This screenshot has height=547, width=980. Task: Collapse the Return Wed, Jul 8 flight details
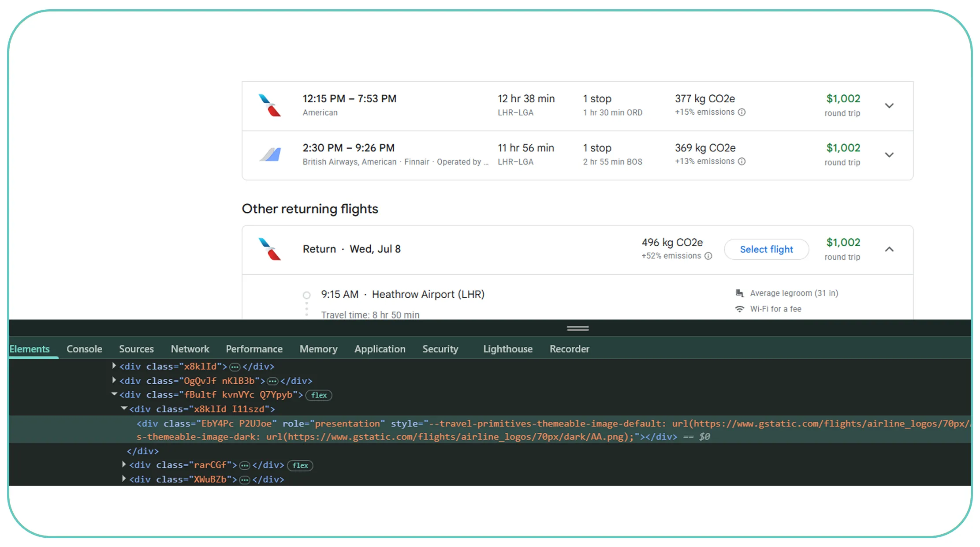(890, 250)
